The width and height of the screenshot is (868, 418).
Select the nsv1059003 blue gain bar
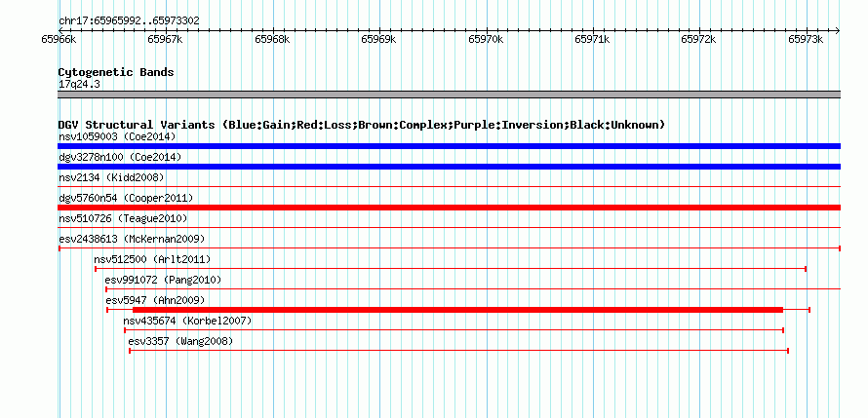[x=449, y=146]
